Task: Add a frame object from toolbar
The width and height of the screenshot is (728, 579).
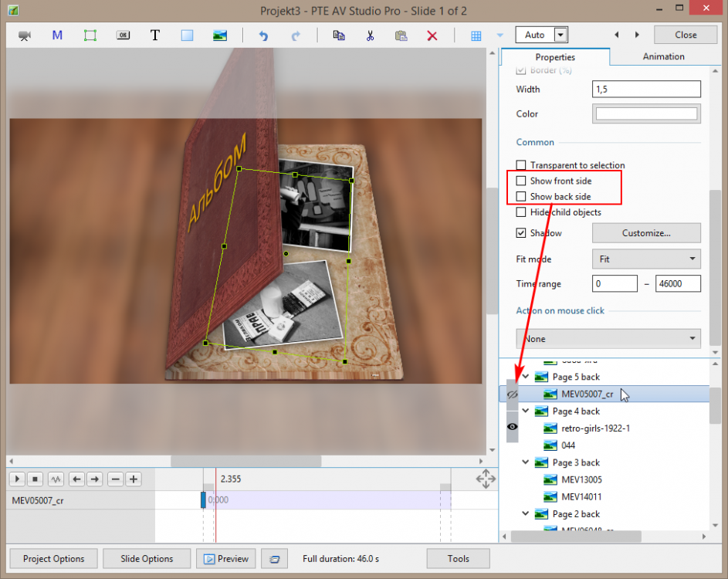Action: click(90, 36)
